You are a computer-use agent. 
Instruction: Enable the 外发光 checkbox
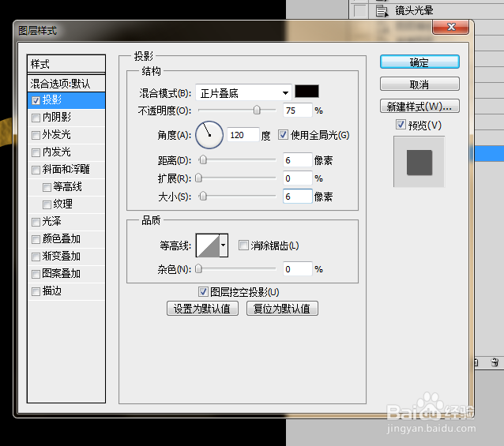(36, 135)
